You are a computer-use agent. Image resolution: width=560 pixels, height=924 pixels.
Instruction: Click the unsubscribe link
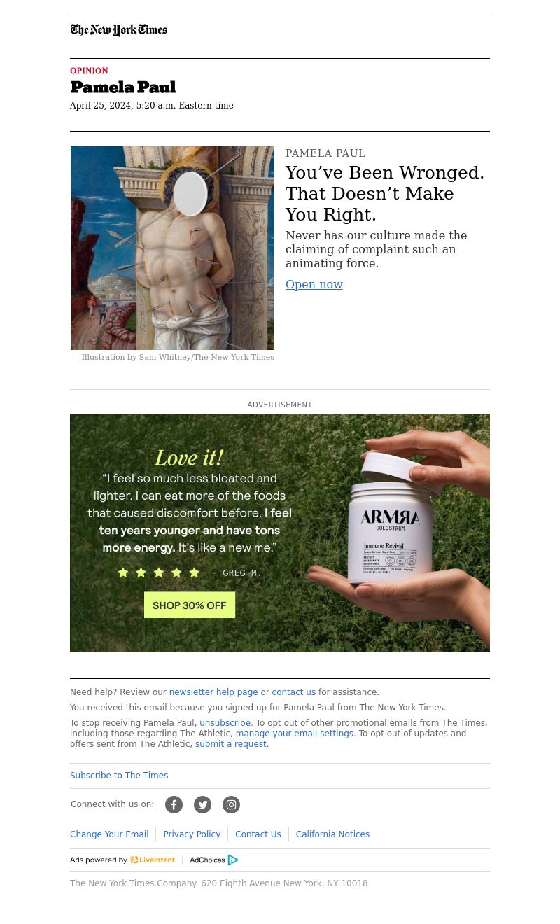(x=225, y=723)
